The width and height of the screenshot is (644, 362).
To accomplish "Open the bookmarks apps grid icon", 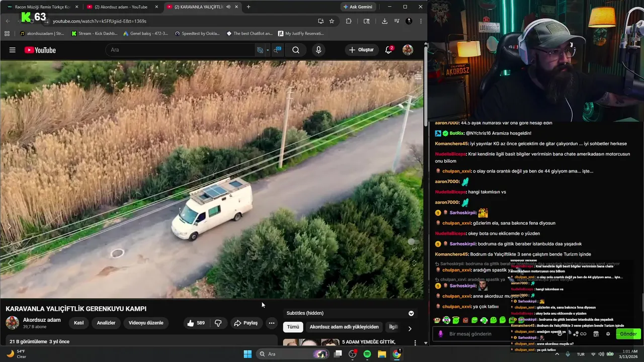I will click(7, 34).
